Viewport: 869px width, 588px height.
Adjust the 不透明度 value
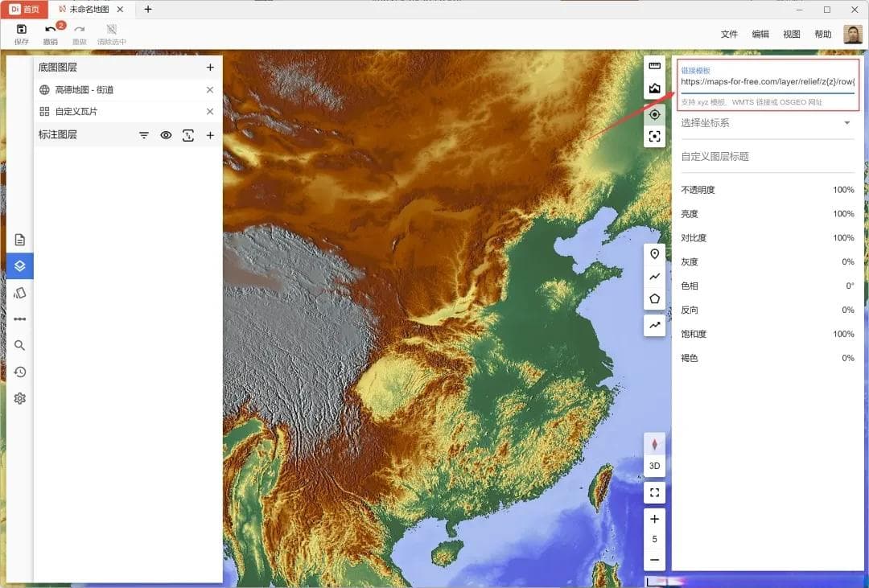843,190
